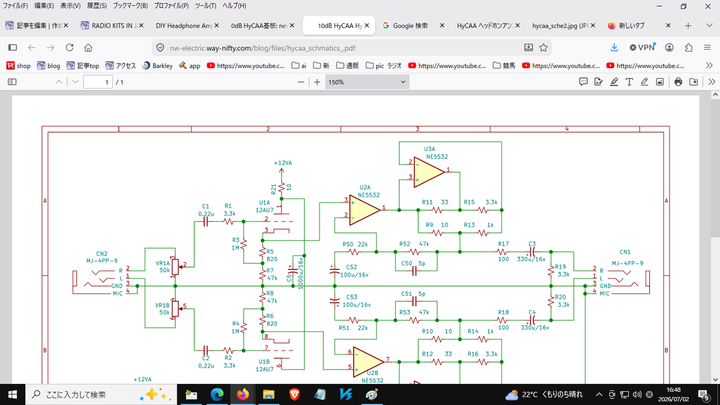720x405 pixels.
Task: Open the blog bookmark link
Action: tap(48, 66)
